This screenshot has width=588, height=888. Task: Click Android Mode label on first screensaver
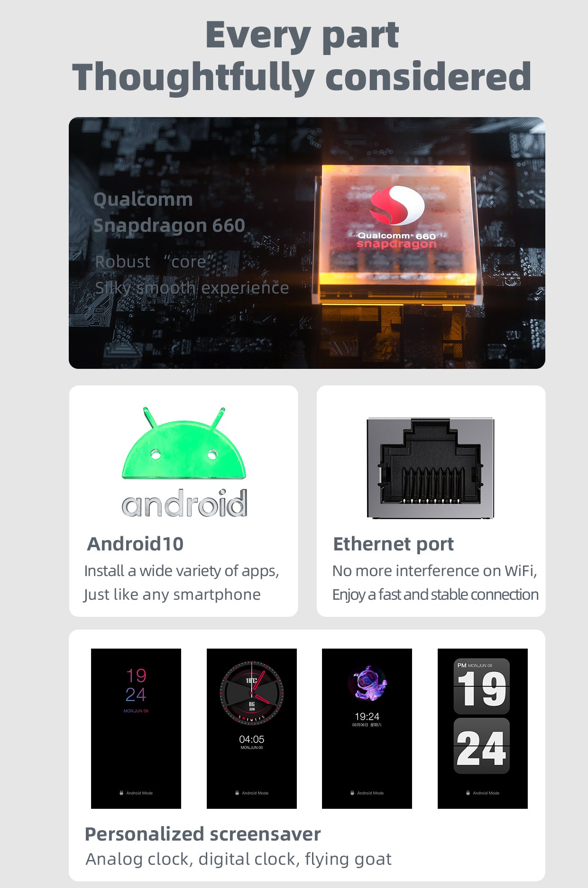[x=136, y=793]
